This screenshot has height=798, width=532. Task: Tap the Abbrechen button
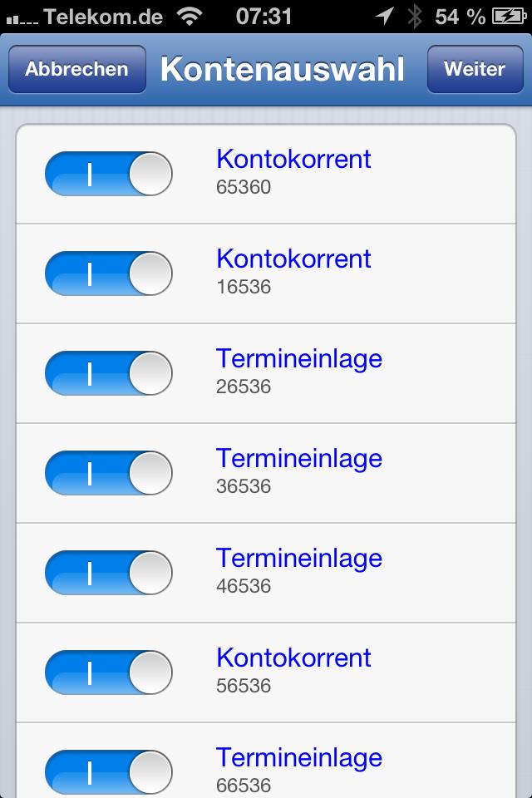pyautogui.click(x=76, y=69)
